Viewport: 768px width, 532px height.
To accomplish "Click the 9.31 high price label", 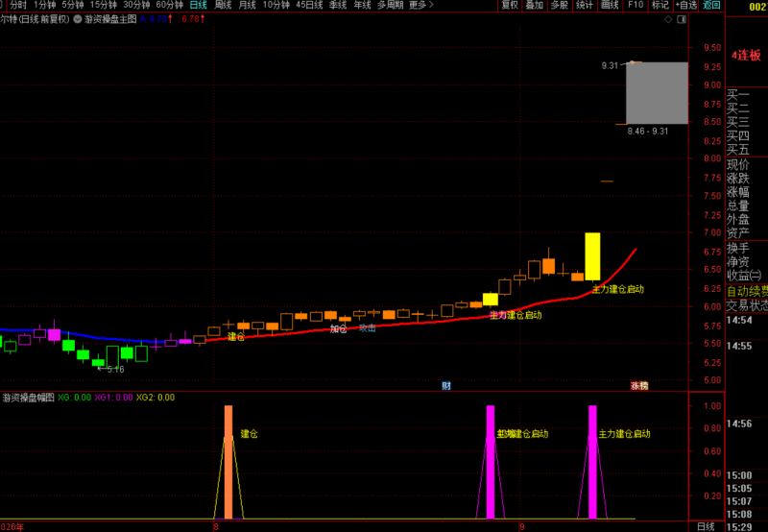I will 610,65.
